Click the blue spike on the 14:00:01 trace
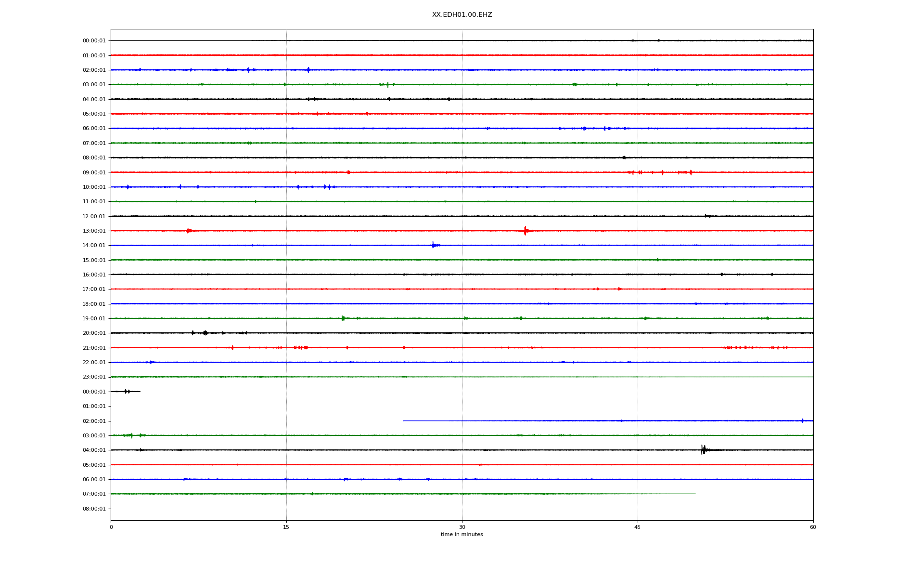Viewport: 924px width, 578px height. [x=433, y=245]
